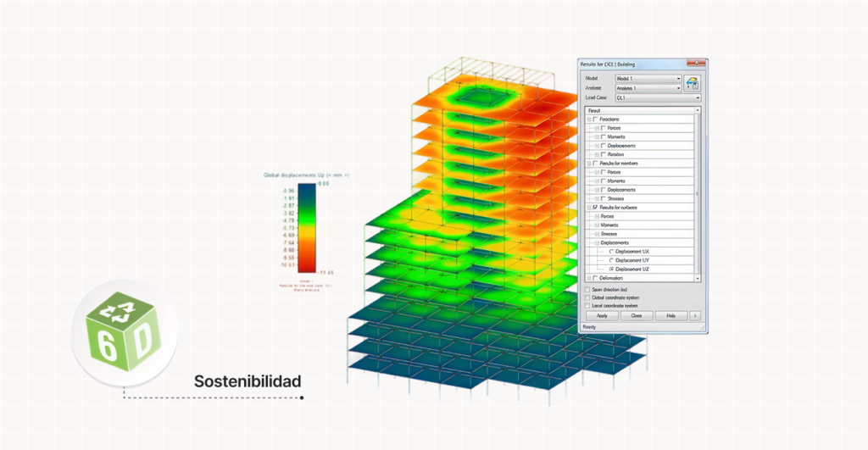Screen dimensions: 868x450
Task: Open the Analysis dropdown
Action: pos(678,88)
